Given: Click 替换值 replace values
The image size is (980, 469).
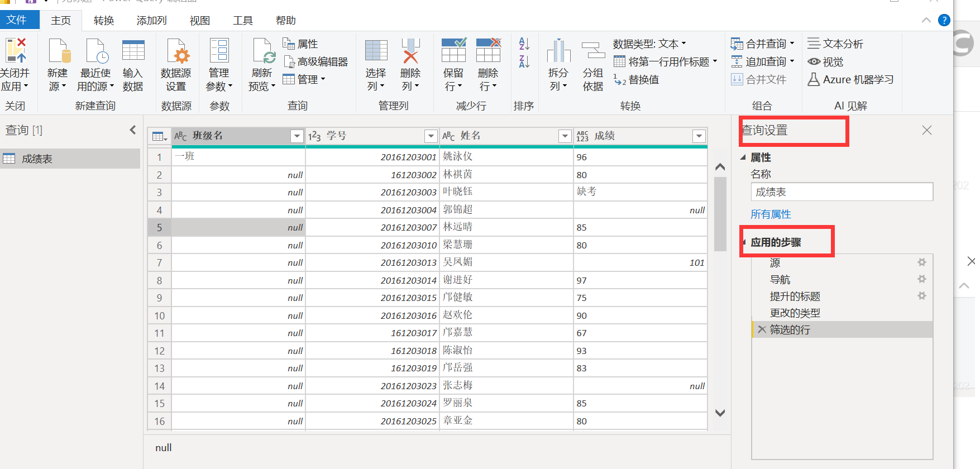Looking at the screenshot, I should tap(636, 80).
